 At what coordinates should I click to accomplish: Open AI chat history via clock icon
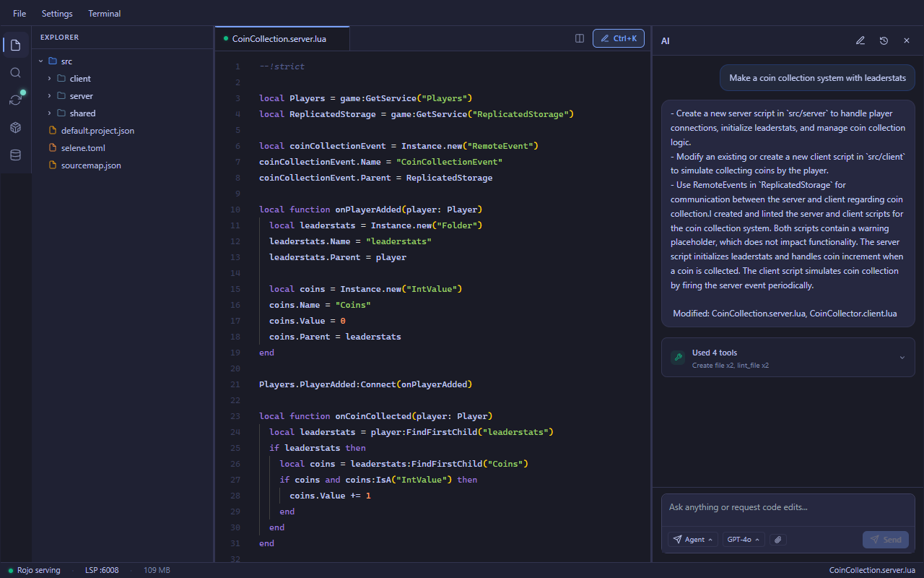(884, 40)
